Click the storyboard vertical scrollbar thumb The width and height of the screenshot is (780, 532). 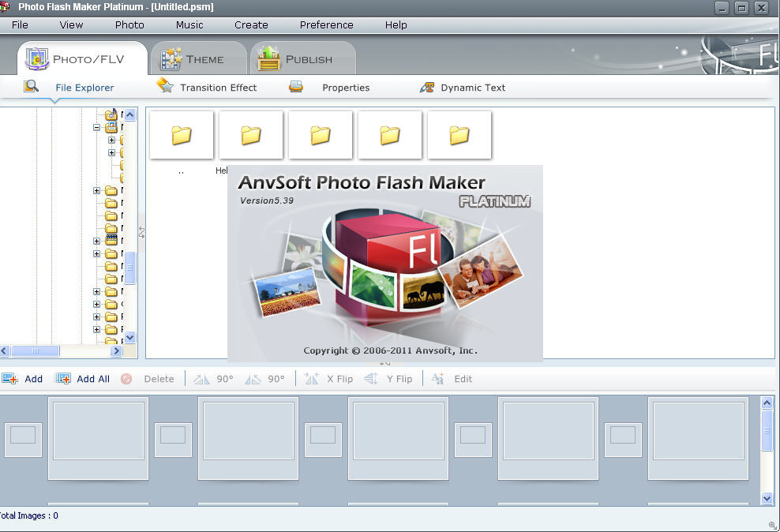(767, 430)
